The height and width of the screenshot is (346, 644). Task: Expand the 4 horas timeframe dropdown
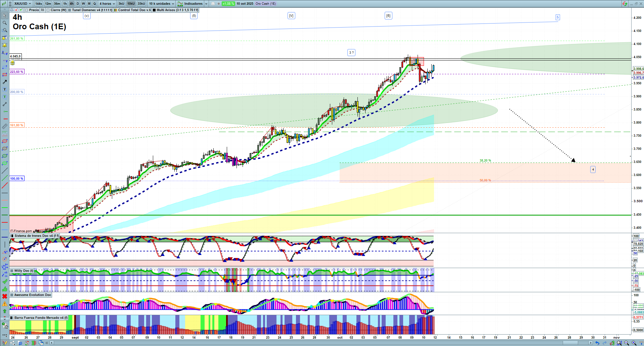click(x=107, y=4)
